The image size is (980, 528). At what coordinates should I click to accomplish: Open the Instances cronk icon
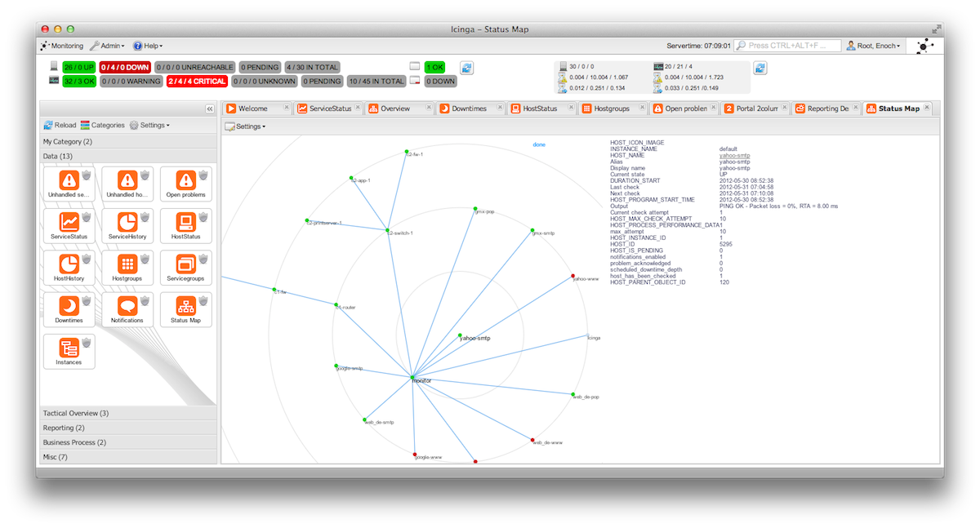pos(69,348)
